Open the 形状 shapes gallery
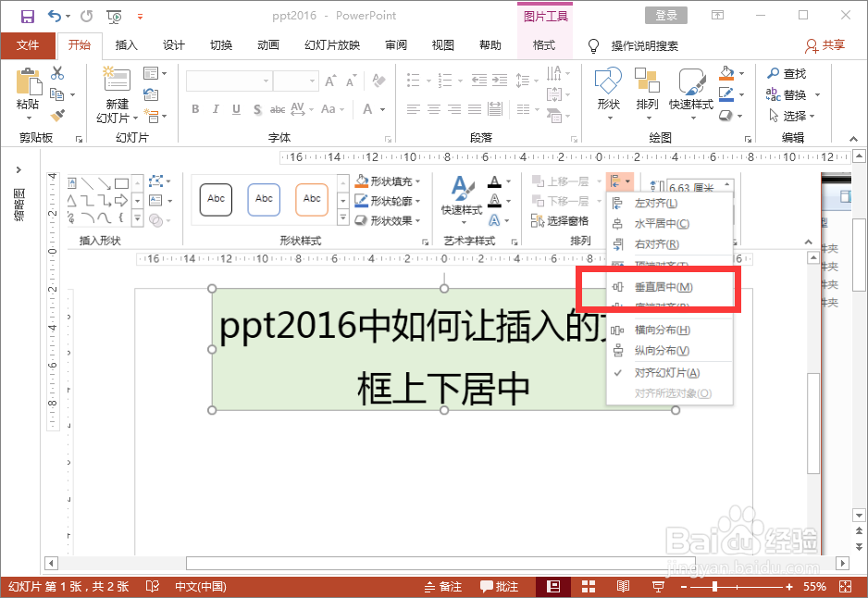 pyautogui.click(x=608, y=81)
